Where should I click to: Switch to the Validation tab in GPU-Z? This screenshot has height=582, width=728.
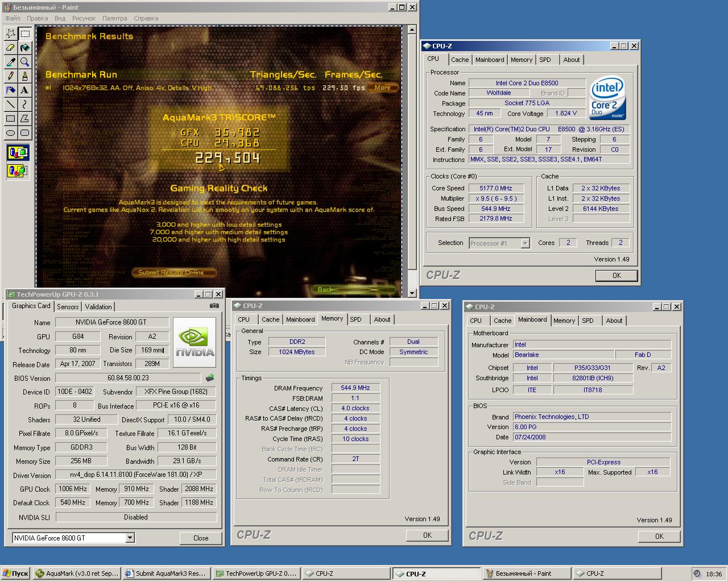pos(98,307)
